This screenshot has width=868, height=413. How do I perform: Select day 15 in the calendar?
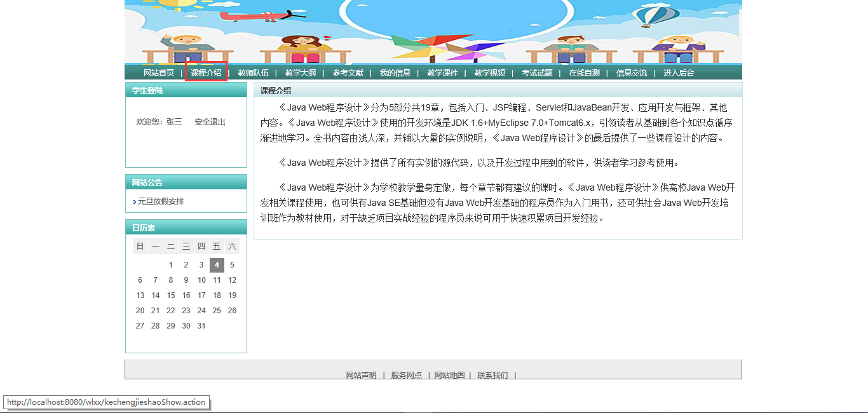point(171,295)
